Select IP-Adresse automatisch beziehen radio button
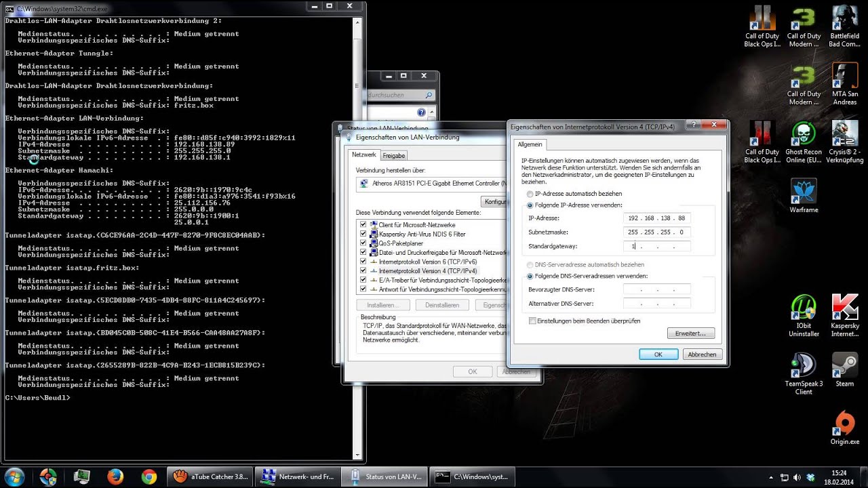This screenshot has height=488, width=868. pyautogui.click(x=530, y=194)
